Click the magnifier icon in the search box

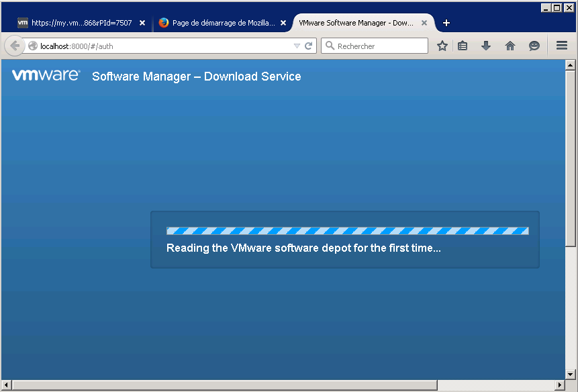coord(330,46)
